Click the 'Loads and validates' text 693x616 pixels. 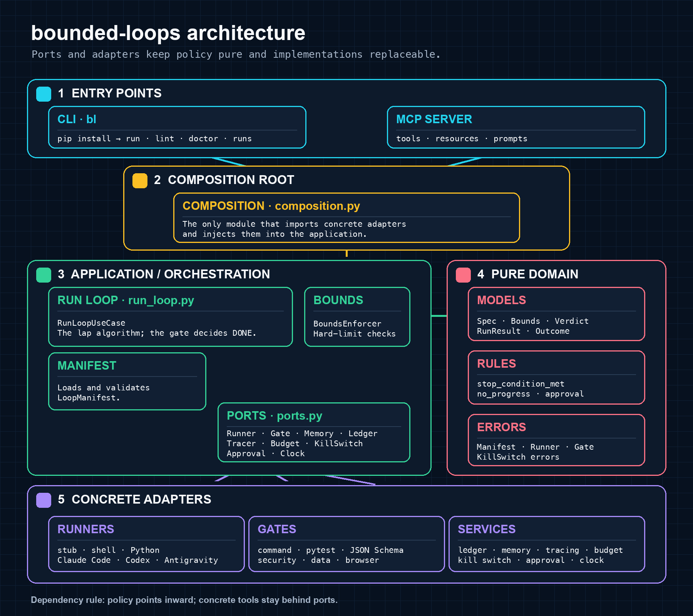click(104, 388)
